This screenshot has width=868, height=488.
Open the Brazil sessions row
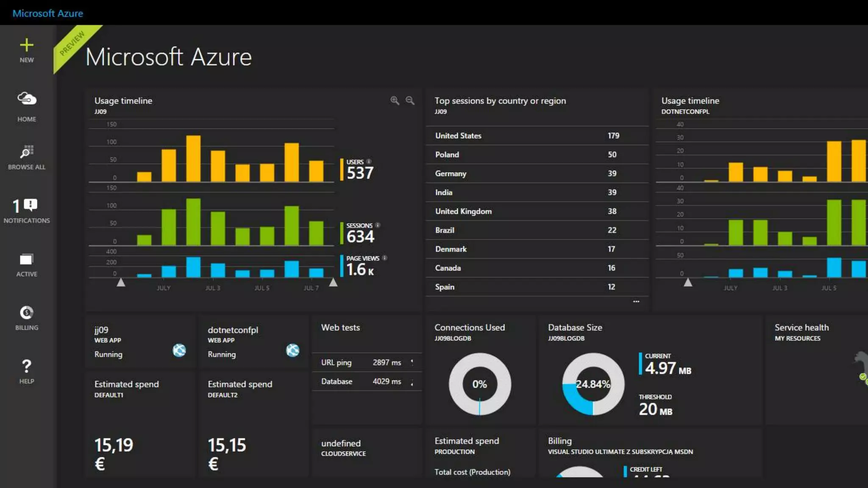pyautogui.click(x=537, y=230)
